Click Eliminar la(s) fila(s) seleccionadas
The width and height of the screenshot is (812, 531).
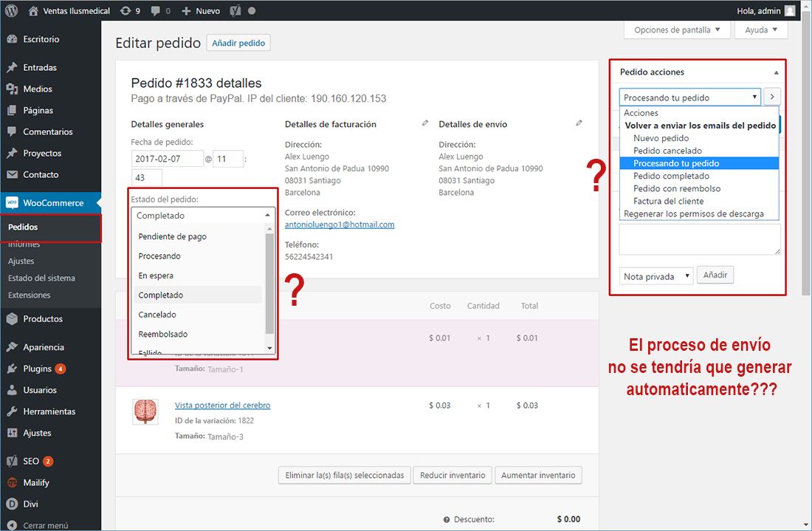point(345,475)
